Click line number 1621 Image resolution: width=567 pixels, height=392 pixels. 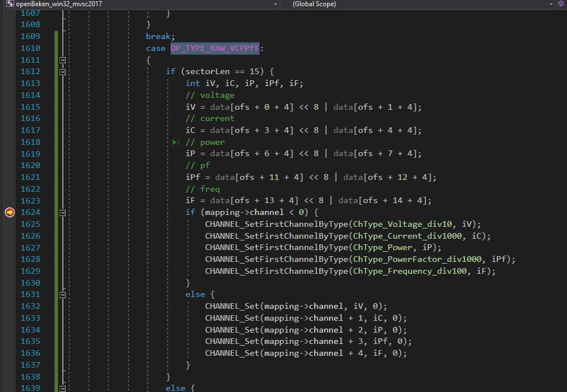click(x=31, y=177)
